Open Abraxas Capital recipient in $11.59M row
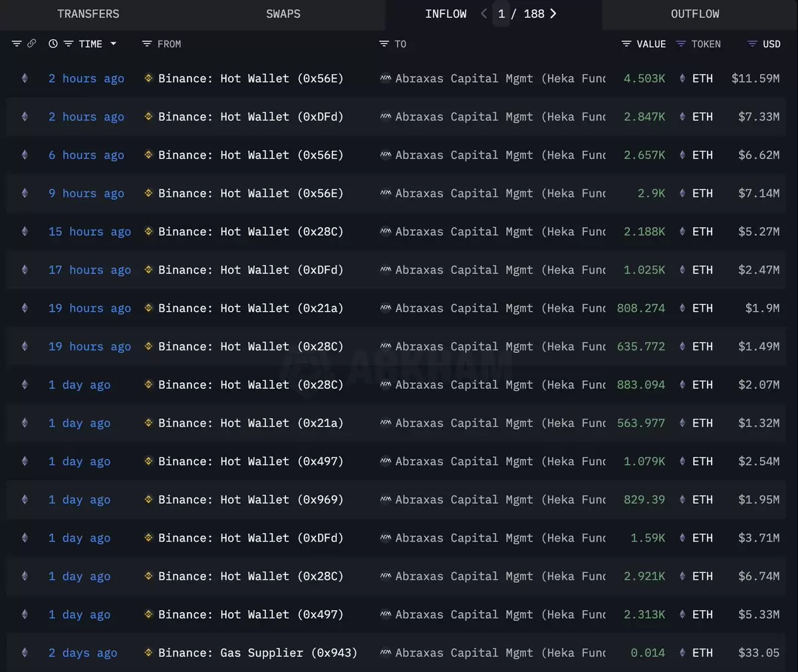The image size is (798, 672). tap(500, 78)
